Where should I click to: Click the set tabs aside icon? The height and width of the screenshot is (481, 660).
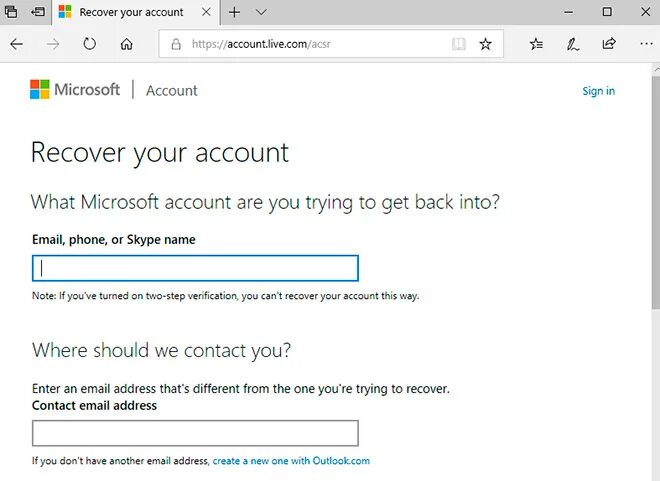(38, 12)
